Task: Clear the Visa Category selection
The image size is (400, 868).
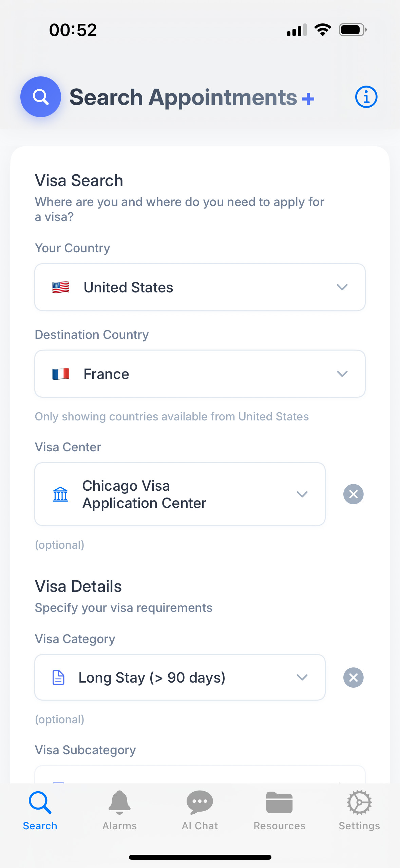Action: click(353, 677)
